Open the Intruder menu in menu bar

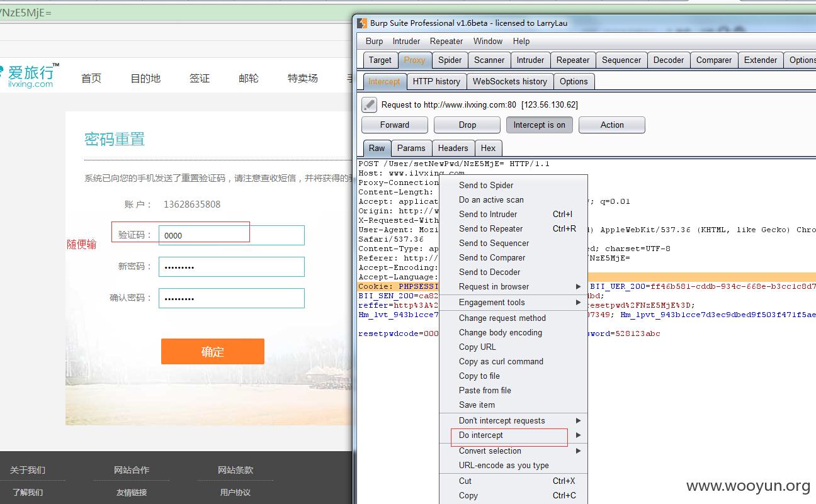(x=406, y=41)
